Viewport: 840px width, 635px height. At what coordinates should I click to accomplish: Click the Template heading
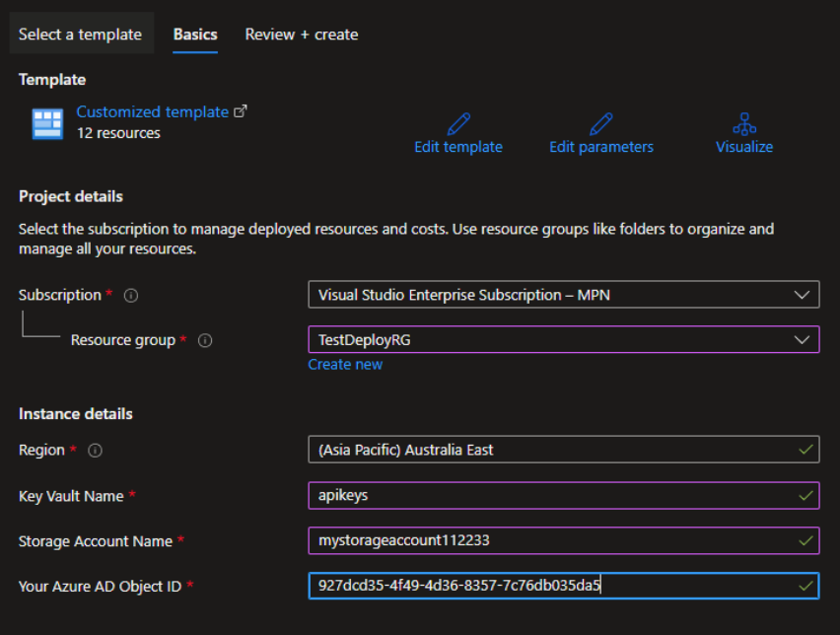point(52,80)
